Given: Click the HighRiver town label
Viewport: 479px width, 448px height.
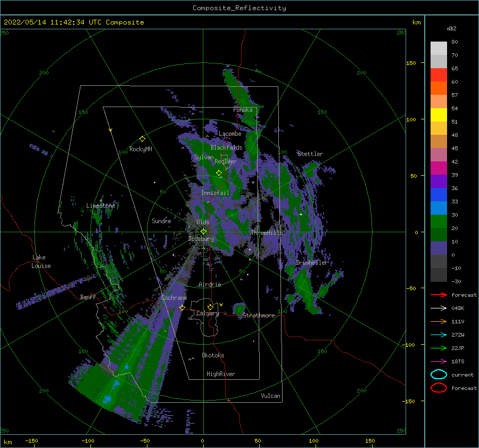Looking at the screenshot, I should (221, 374).
